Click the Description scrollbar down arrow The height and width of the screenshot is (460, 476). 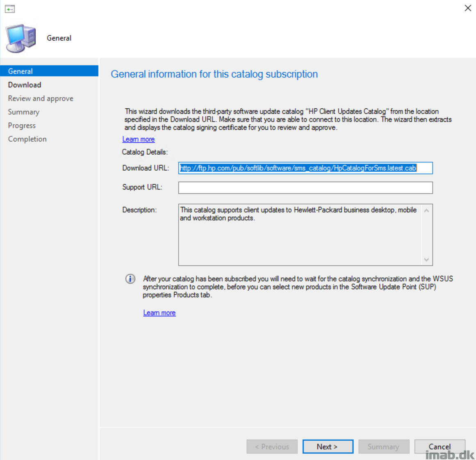coord(426,259)
